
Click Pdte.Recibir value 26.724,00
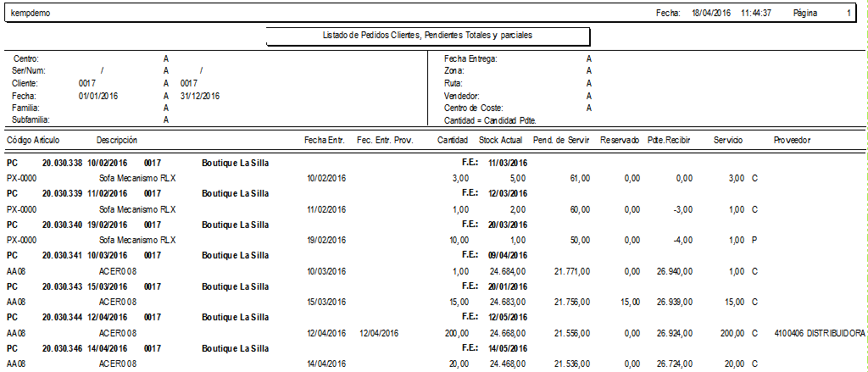pyautogui.click(x=674, y=364)
